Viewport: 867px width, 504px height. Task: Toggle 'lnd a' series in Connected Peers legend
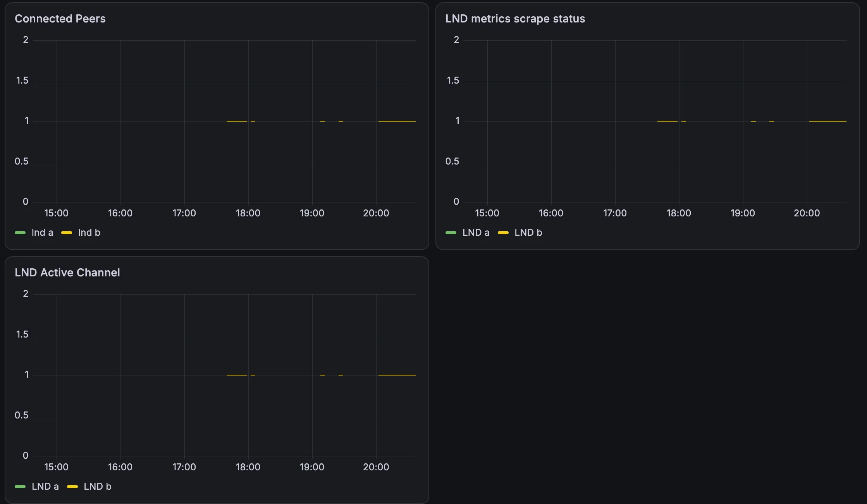42,232
